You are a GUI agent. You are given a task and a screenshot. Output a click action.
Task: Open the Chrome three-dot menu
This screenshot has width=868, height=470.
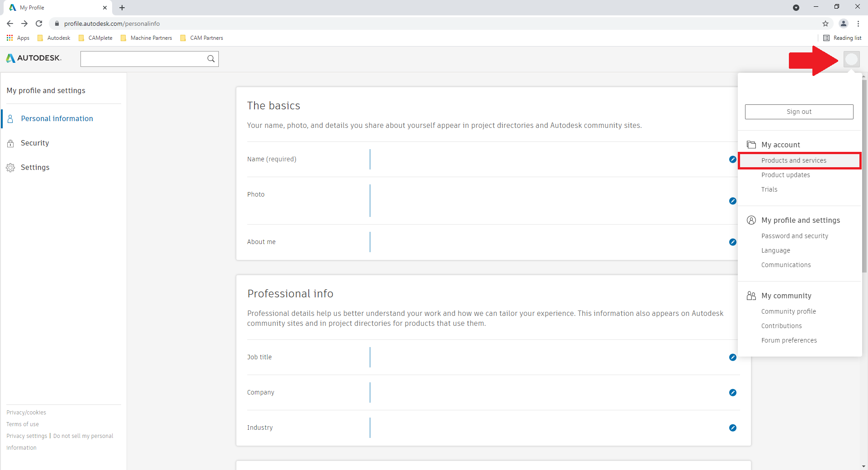(858, 23)
